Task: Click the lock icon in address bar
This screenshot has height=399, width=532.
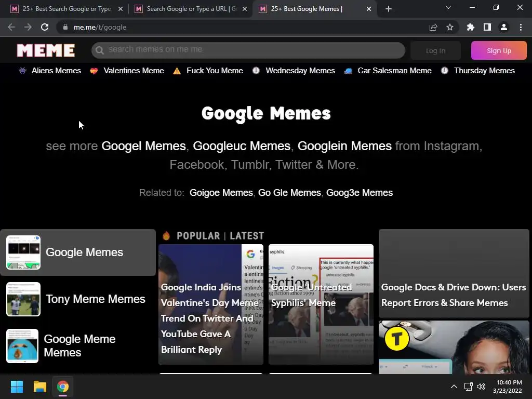Action: (x=65, y=27)
